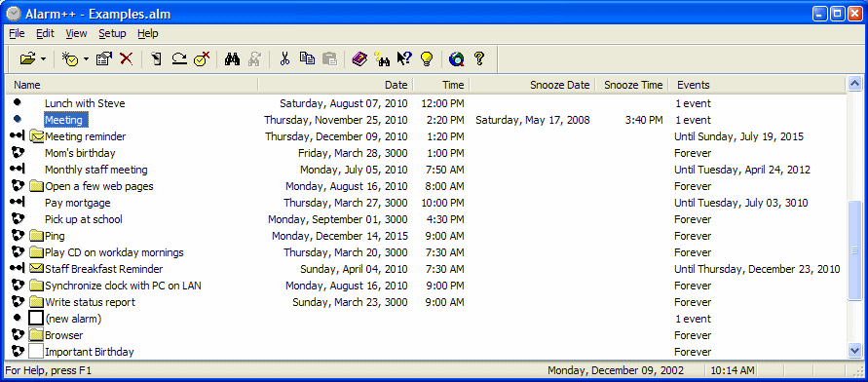The height and width of the screenshot is (382, 868).
Task: Expand the dropdown arrow beside new alarm
Action: pyautogui.click(x=86, y=58)
